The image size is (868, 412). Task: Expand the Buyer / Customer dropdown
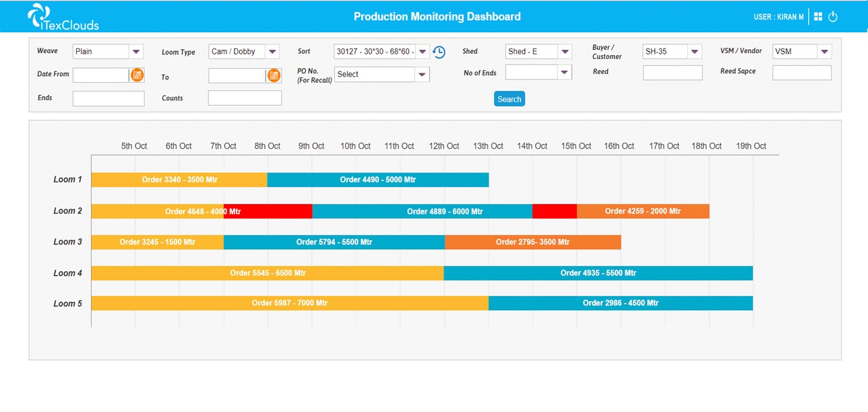pos(694,52)
